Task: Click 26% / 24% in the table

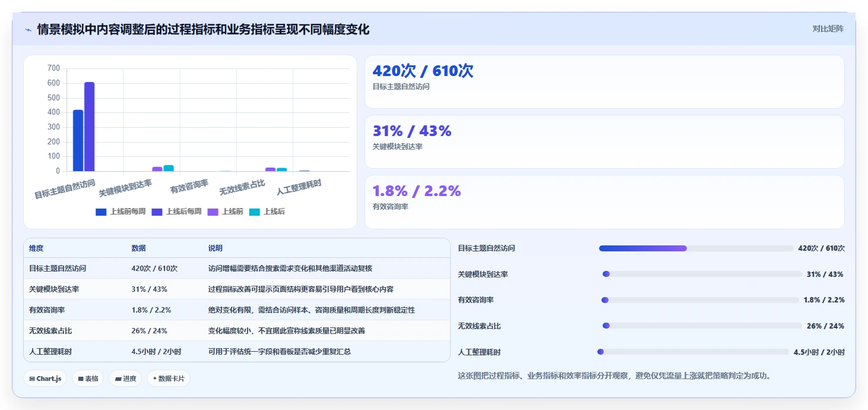Action: 149,330
